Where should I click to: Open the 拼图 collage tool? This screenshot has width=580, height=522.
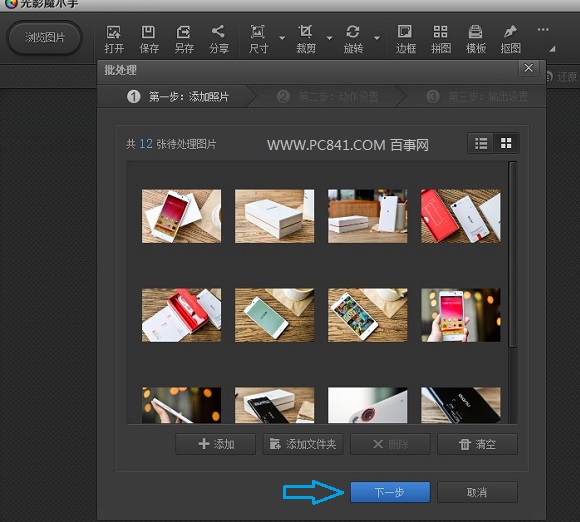441,39
